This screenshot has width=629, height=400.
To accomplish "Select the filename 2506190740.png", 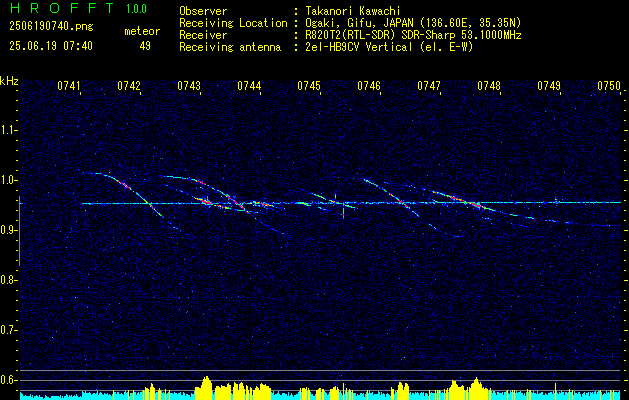I will [51, 27].
